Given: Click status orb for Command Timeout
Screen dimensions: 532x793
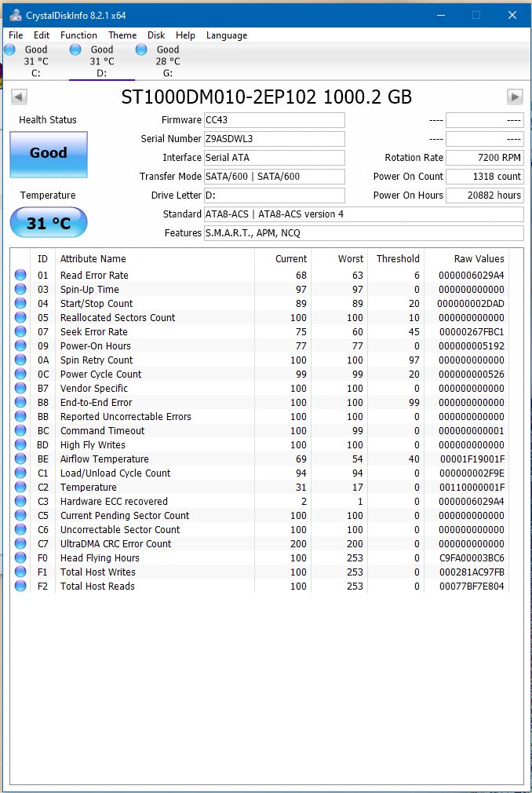Looking at the screenshot, I should click(20, 431).
